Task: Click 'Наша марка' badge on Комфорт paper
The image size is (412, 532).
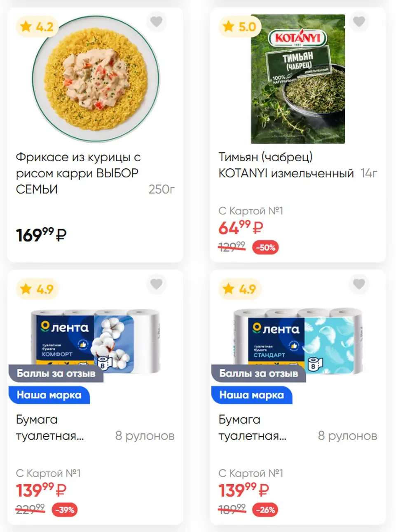Action: pos(49,395)
